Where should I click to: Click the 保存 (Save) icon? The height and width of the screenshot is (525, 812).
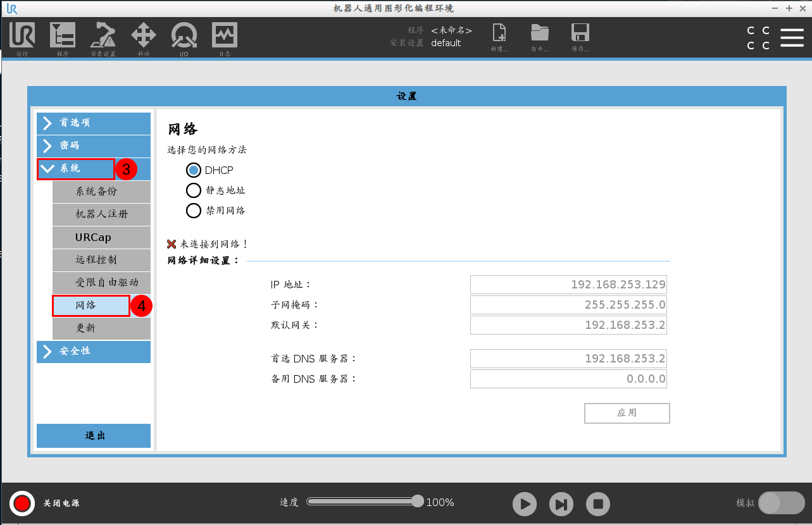tap(580, 35)
